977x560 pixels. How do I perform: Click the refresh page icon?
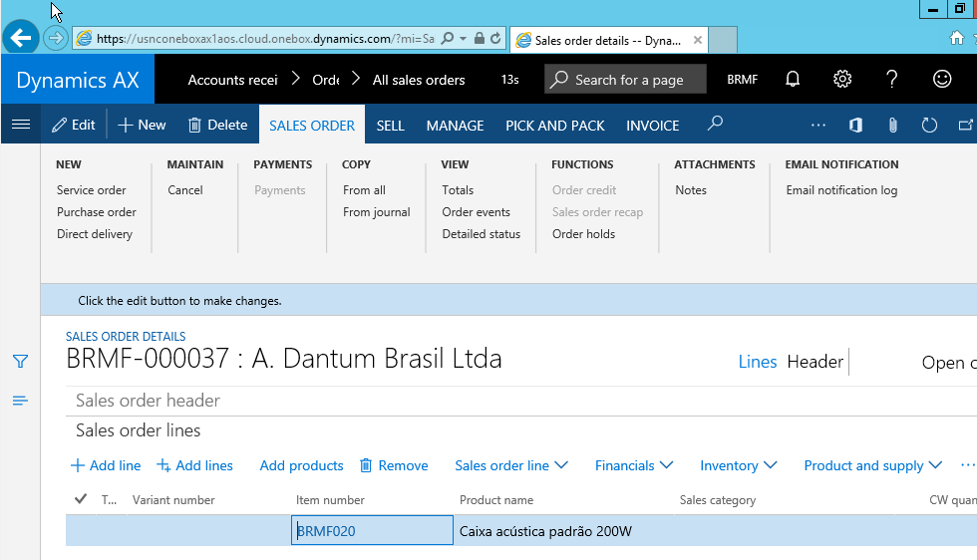pos(929,126)
